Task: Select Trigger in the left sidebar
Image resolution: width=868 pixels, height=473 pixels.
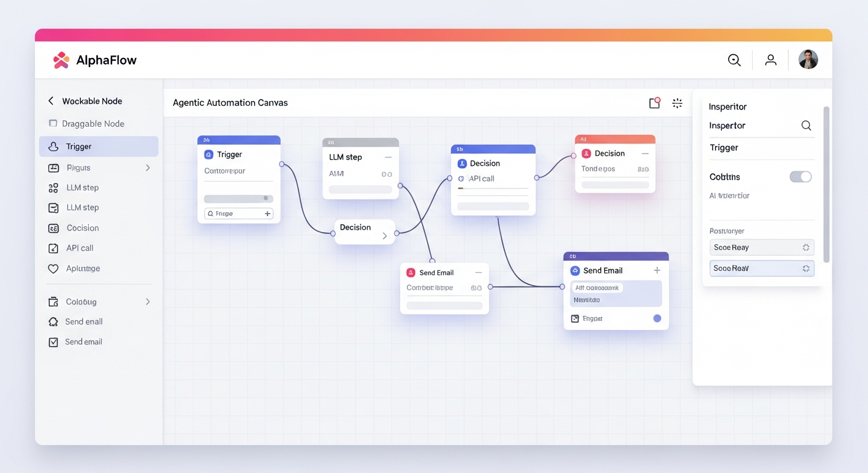Action: pos(99,147)
